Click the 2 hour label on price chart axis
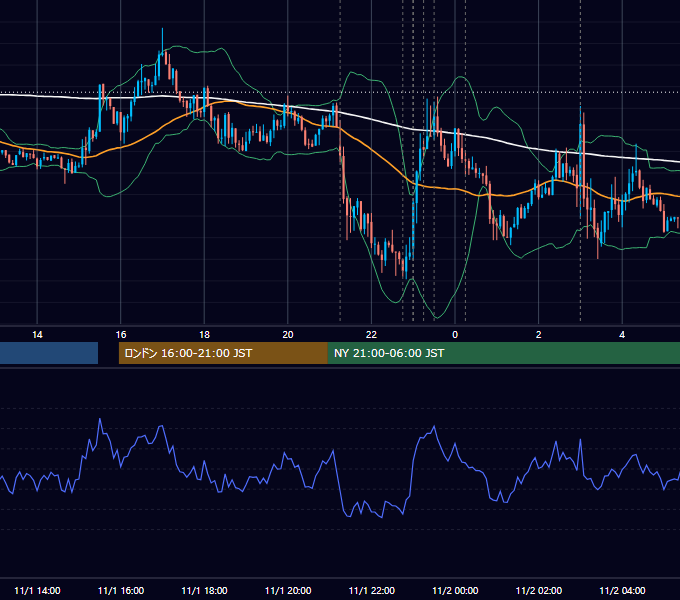This screenshot has width=680, height=600. coord(538,335)
